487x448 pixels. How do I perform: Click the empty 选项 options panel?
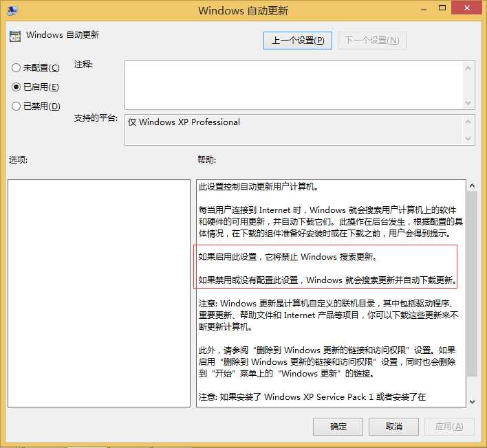point(99,293)
